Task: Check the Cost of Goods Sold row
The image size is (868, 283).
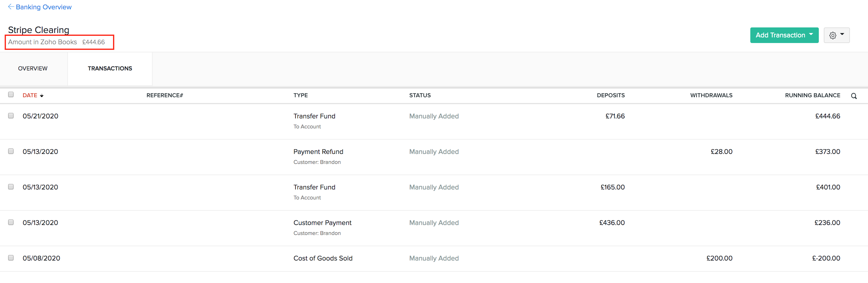Action: 11,258
